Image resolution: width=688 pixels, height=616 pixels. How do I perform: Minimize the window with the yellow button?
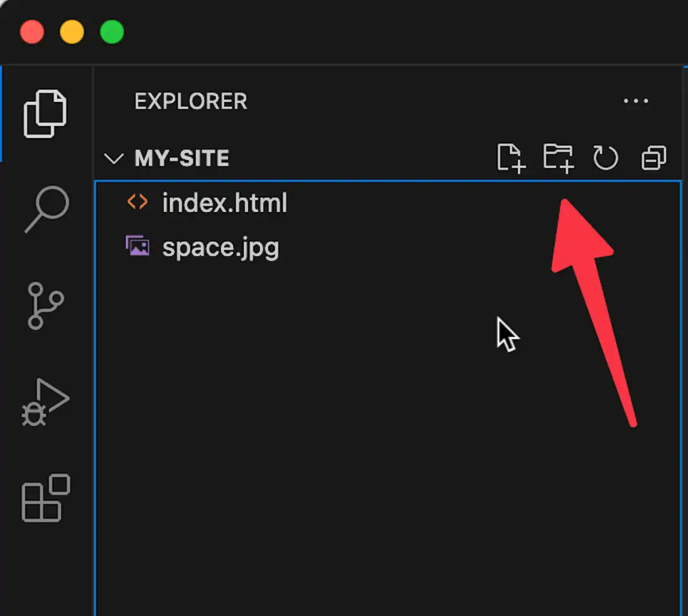pyautogui.click(x=72, y=32)
